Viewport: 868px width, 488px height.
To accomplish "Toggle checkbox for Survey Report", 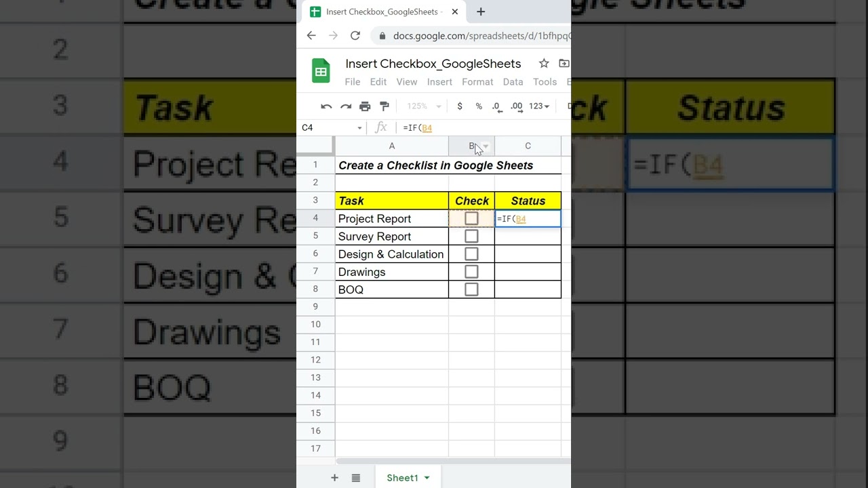I will 471,236.
